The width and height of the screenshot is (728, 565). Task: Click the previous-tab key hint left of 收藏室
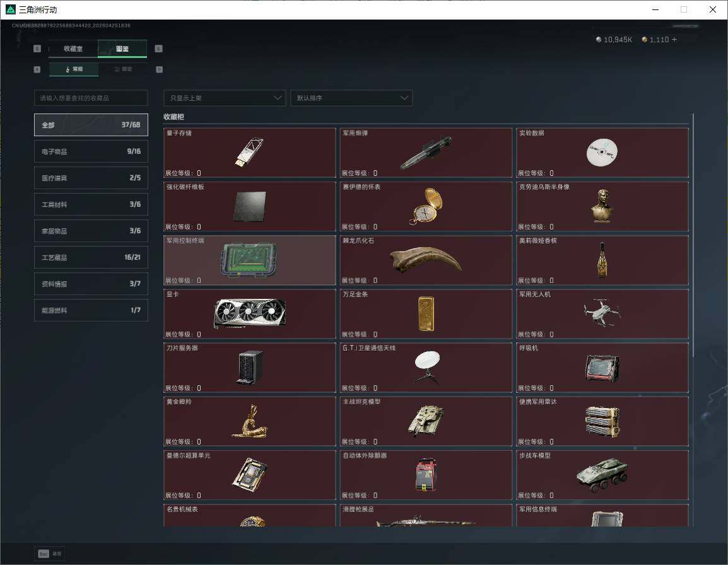tap(37, 49)
